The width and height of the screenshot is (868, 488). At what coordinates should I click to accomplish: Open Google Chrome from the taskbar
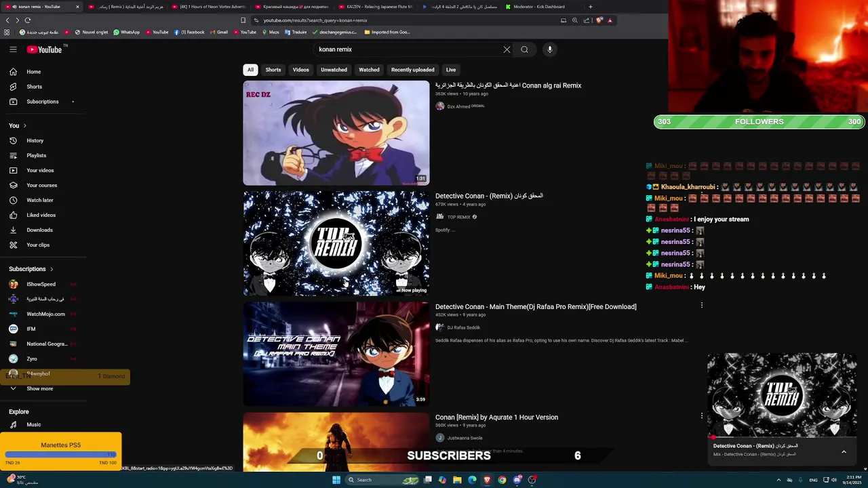(502, 480)
